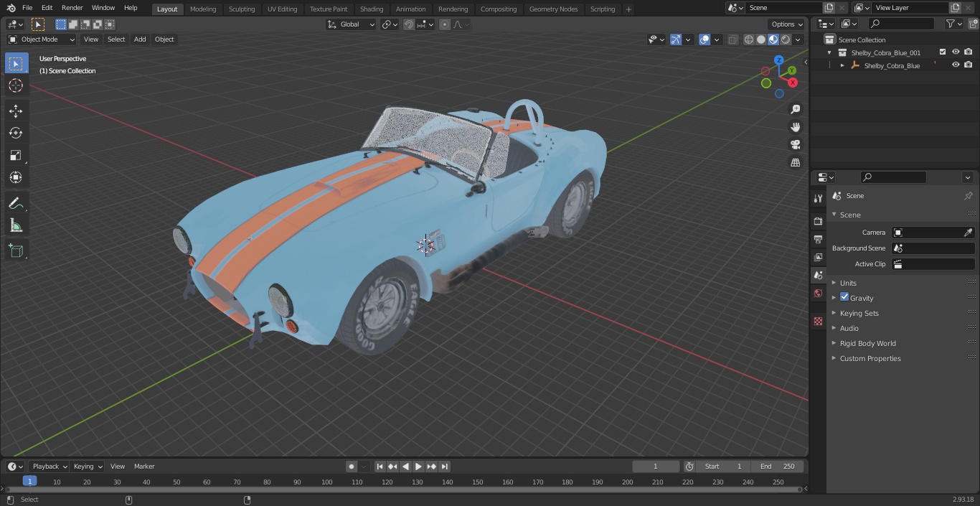Open the World properties tab
The width and height of the screenshot is (980, 506).
[x=818, y=293]
